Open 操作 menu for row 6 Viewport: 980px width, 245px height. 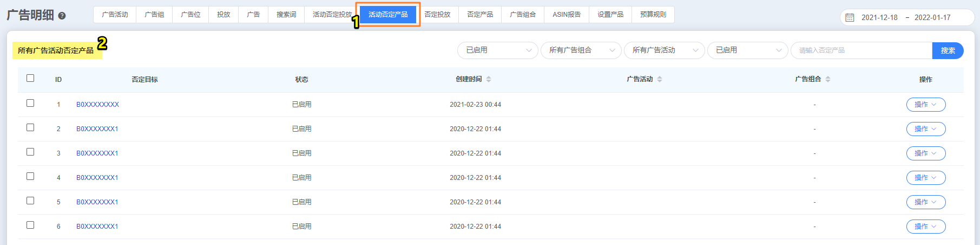coord(925,227)
